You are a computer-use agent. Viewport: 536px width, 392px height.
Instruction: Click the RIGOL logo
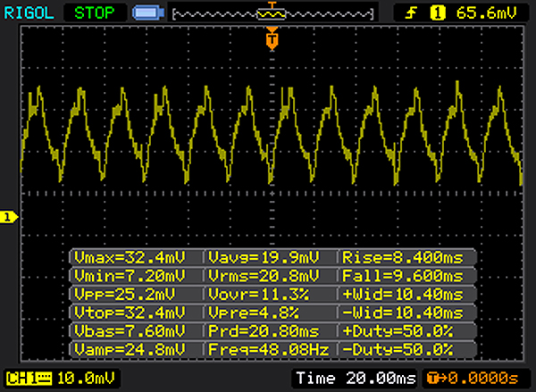tap(29, 13)
